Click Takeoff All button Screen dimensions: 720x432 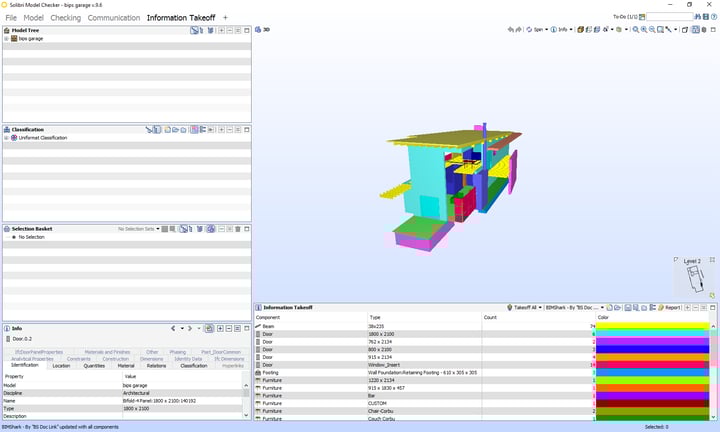pos(522,308)
